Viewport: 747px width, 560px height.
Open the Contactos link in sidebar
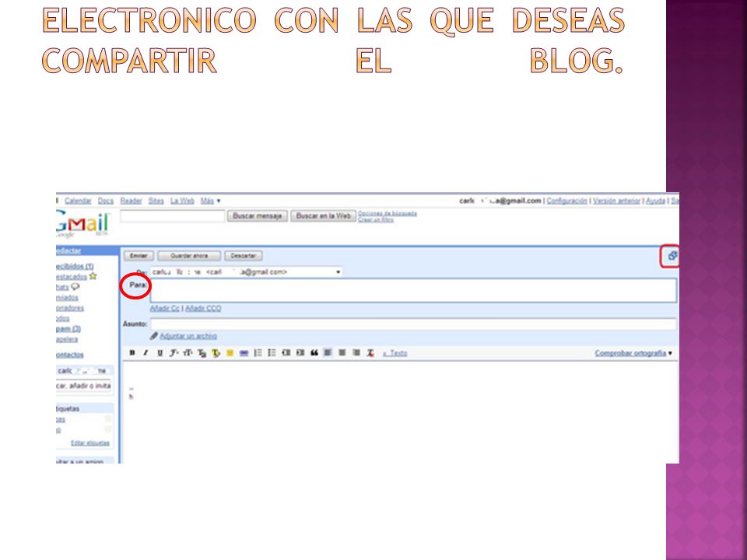point(70,355)
